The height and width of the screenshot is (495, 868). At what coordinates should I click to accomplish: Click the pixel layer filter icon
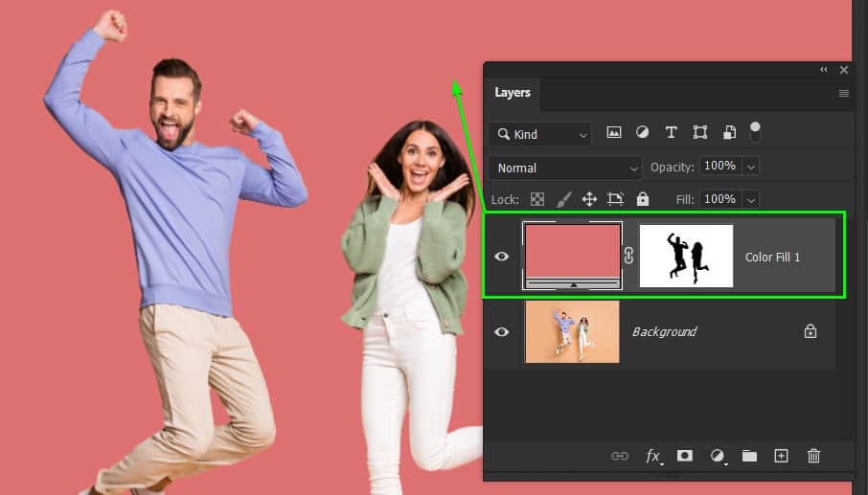point(614,133)
